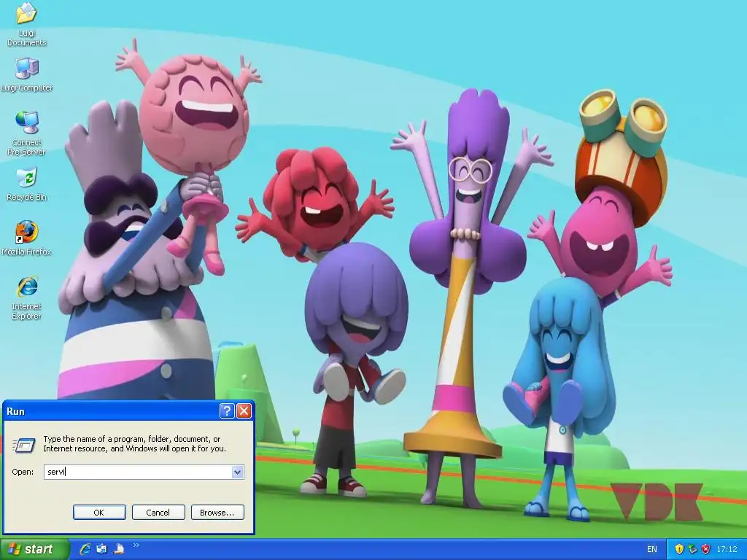The height and width of the screenshot is (560, 747).
Task: Open the third Quick Launch icon
Action: click(x=119, y=549)
